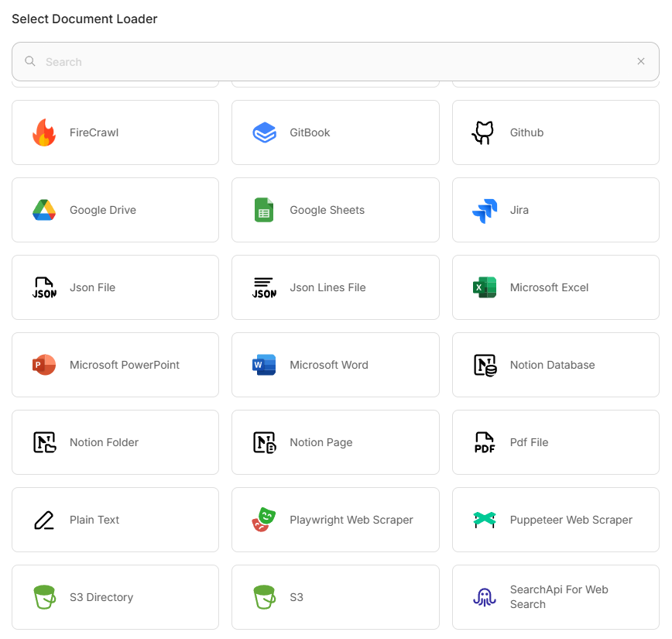Open the Github document loader

click(x=484, y=132)
